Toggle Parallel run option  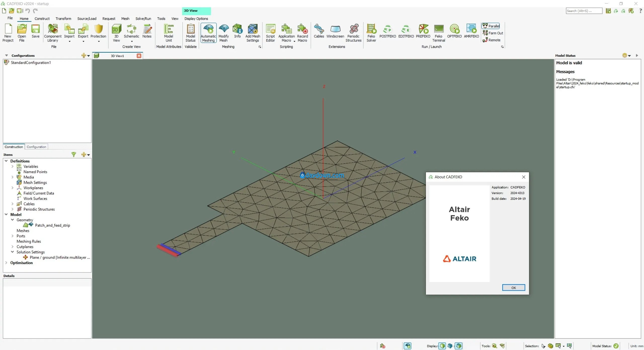(x=491, y=26)
